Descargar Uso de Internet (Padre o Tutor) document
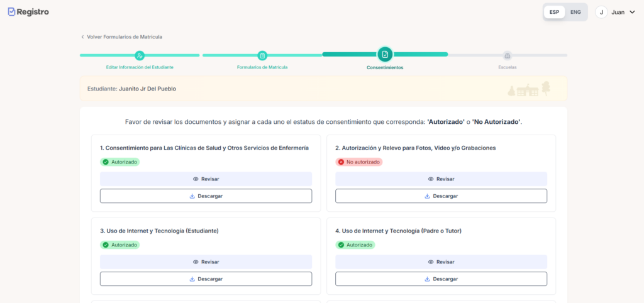The image size is (644, 303). (x=441, y=279)
